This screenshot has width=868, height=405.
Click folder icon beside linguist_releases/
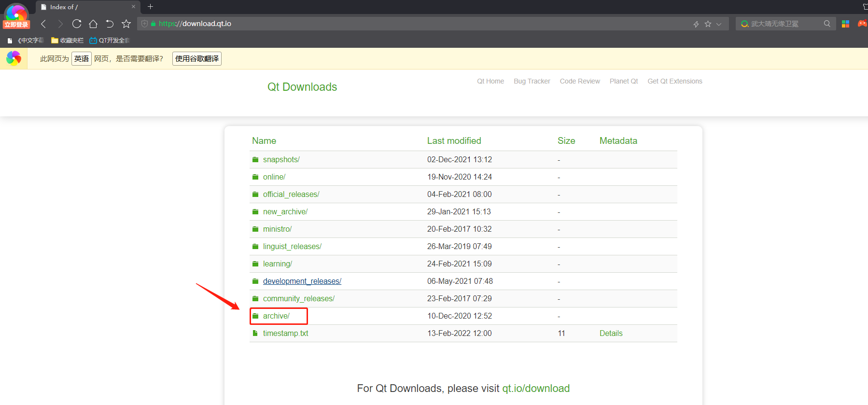255,247
